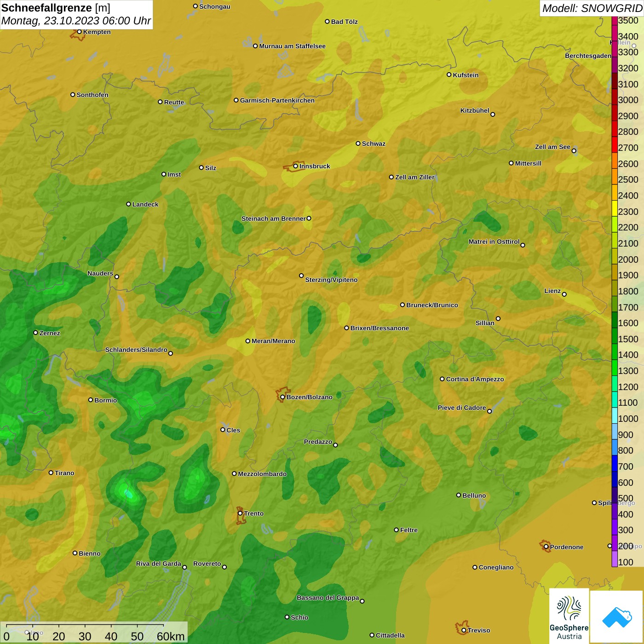Click the Treviso city marker
The width and height of the screenshot is (644, 644).
[x=464, y=630]
